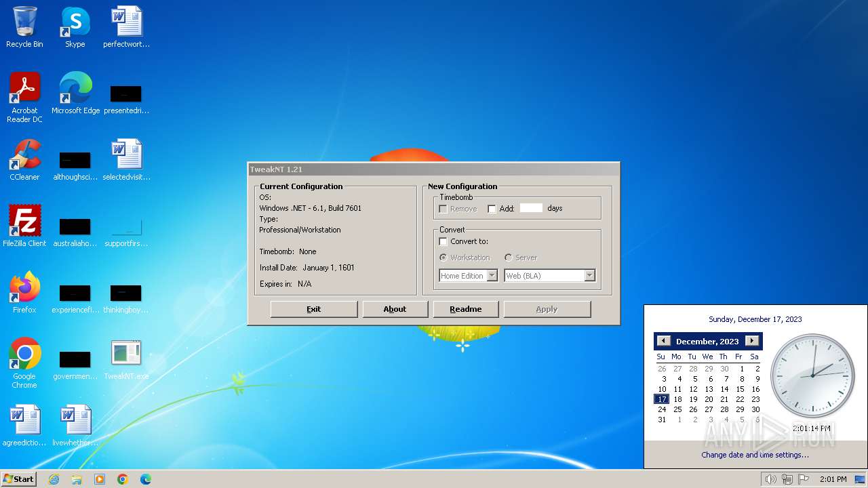The height and width of the screenshot is (488, 868).
Task: Click the TweakNT 1.21 title bar
Action: [x=434, y=169]
